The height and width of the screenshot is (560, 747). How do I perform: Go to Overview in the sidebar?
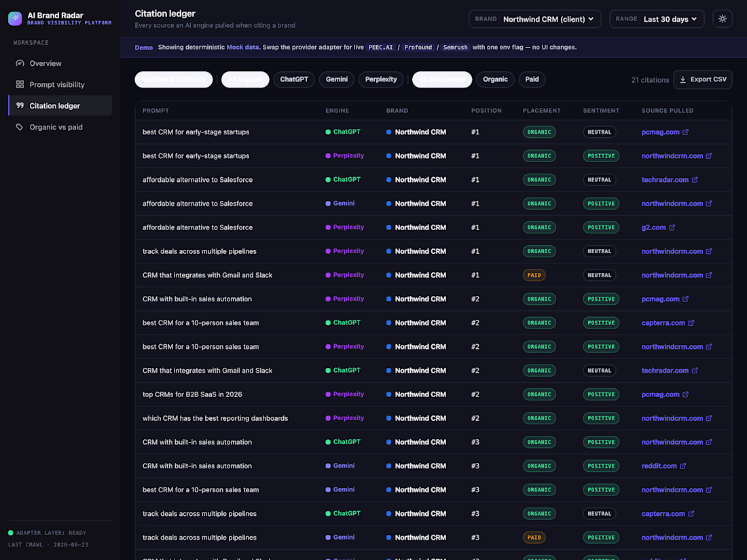coord(60,63)
